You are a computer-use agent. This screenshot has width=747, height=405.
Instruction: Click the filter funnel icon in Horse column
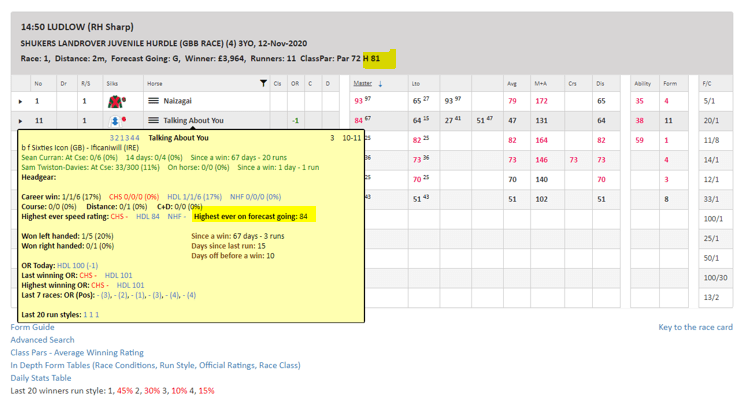pyautogui.click(x=263, y=83)
